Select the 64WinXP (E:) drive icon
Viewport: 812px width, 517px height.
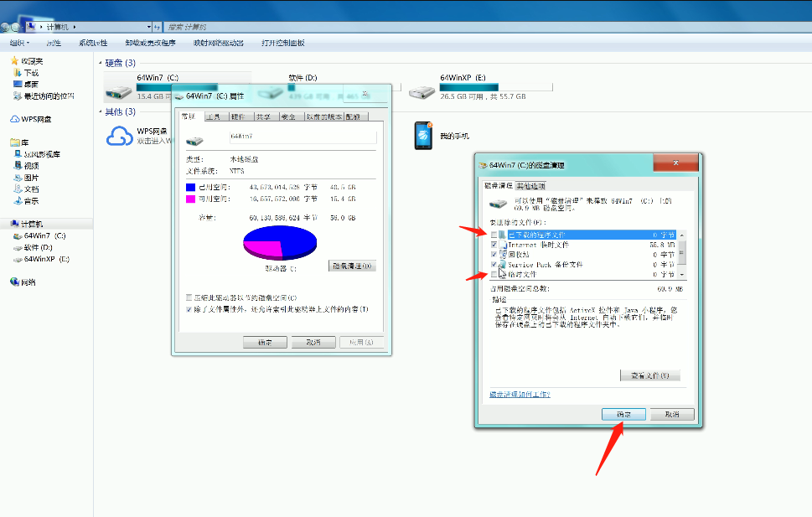click(x=422, y=93)
